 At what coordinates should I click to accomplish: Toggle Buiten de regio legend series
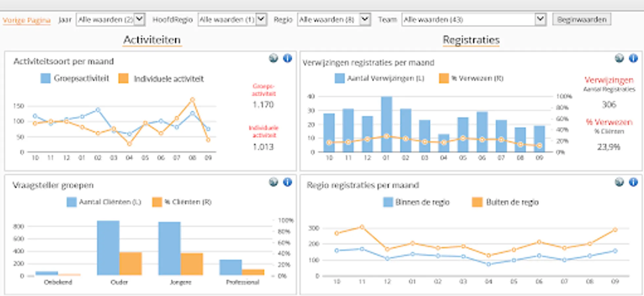click(505, 202)
